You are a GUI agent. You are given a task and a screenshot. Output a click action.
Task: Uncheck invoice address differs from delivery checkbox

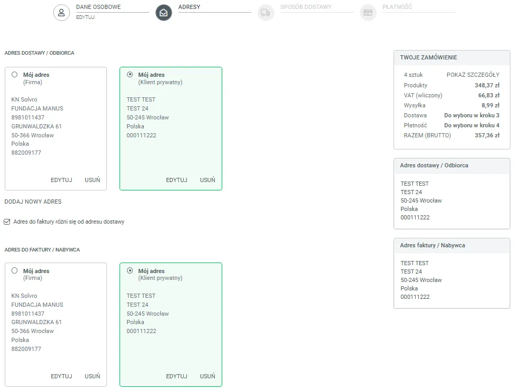(7, 222)
